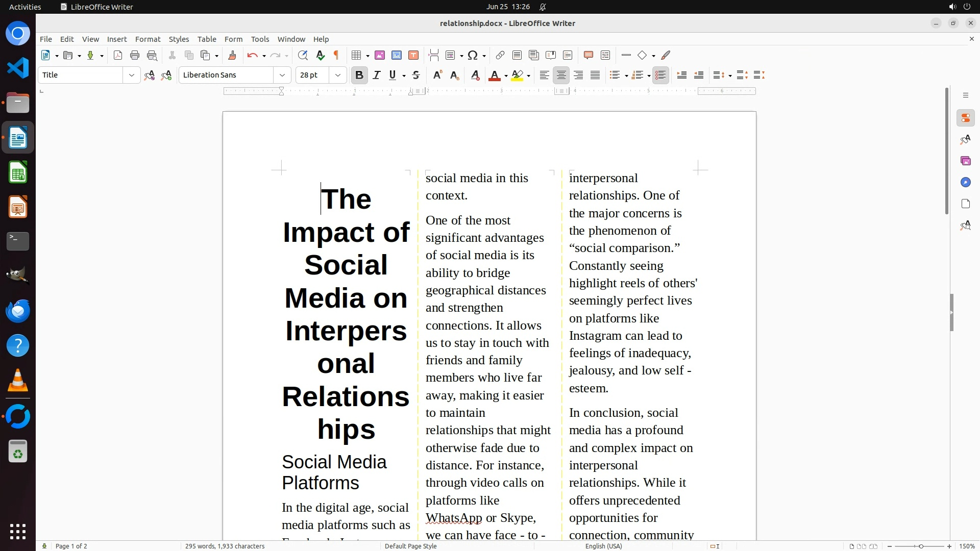Click the Print icon in toolbar
The width and height of the screenshot is (980, 551).
coord(135,56)
